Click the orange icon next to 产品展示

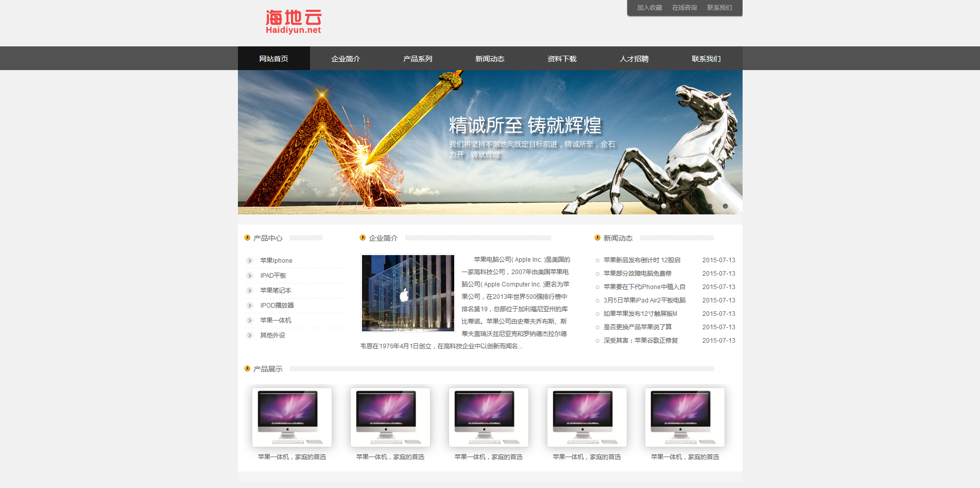click(x=247, y=368)
